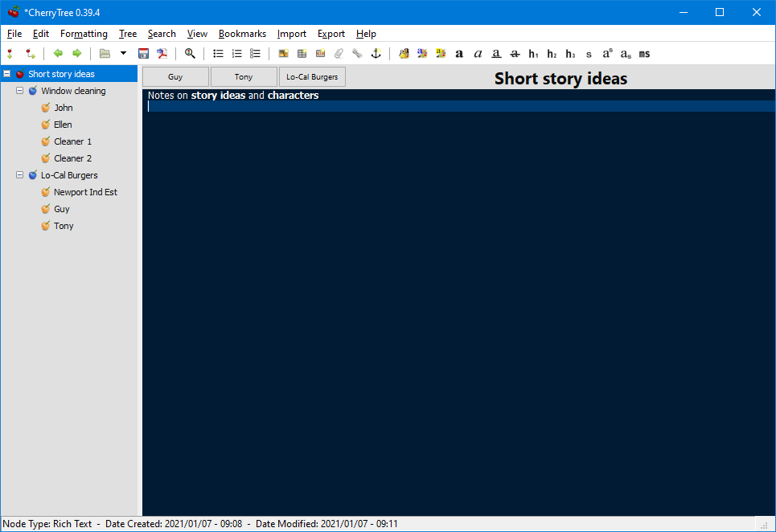776x532 pixels.
Task: Click the bold word 'characters' in the note
Action: 293,95
